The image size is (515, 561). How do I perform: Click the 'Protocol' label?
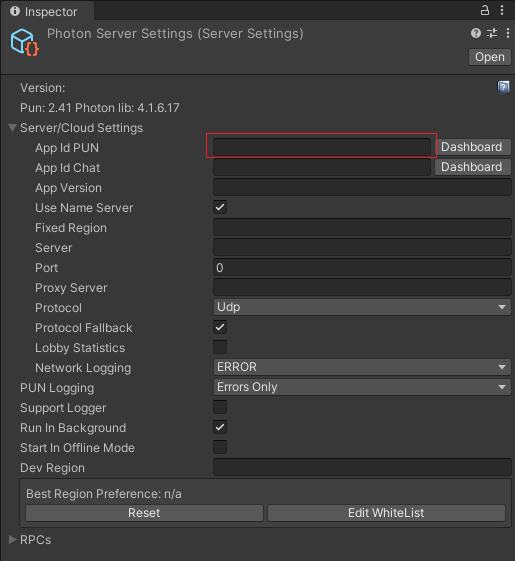point(58,308)
